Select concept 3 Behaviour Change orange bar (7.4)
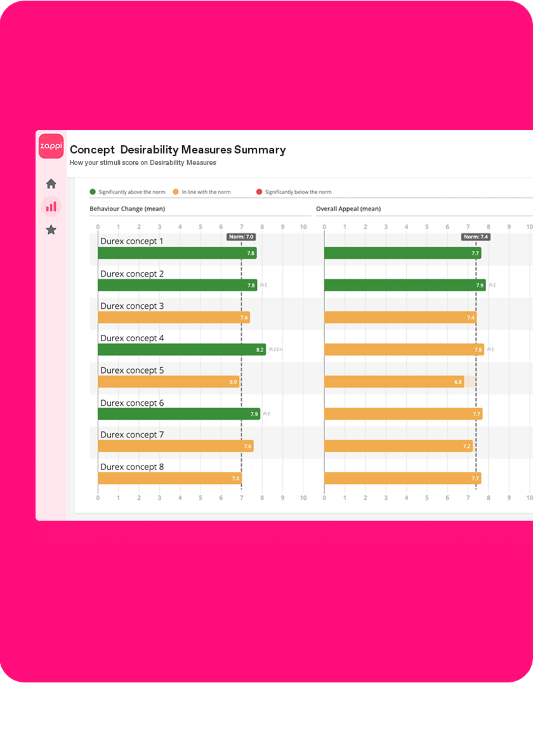 pyautogui.click(x=174, y=317)
